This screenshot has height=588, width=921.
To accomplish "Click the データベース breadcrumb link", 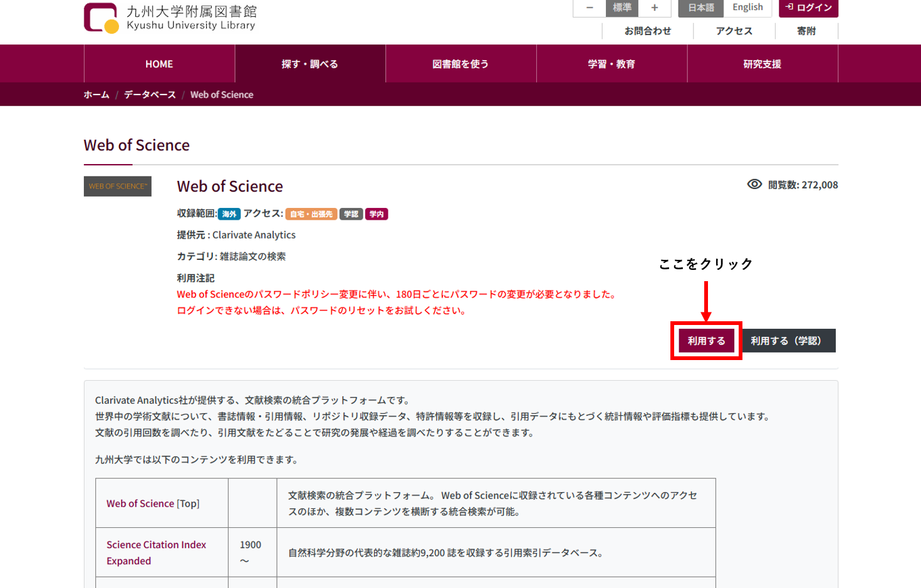I will coord(150,94).
